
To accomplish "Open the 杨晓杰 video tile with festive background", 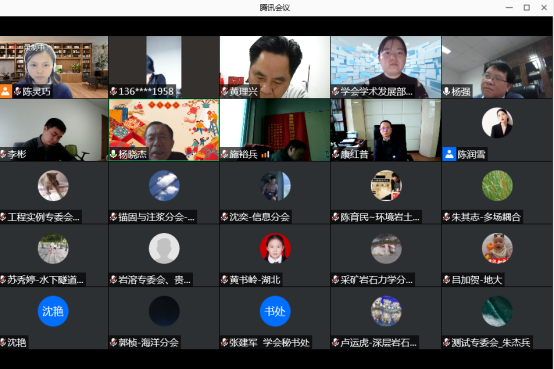I will click(164, 130).
